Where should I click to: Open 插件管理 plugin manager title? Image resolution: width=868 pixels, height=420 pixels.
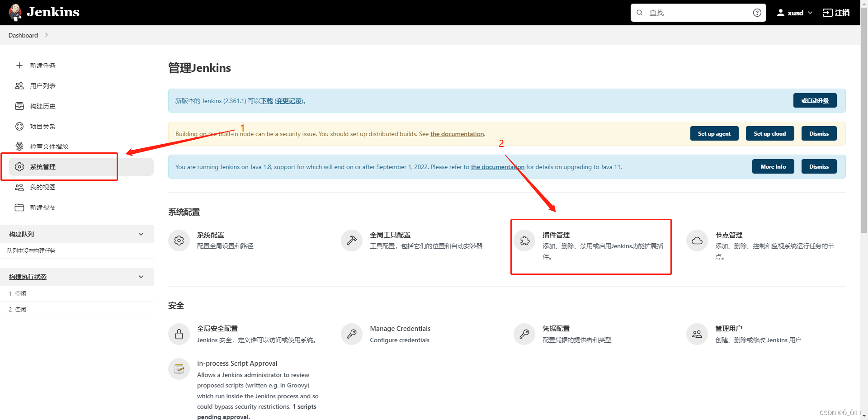556,235
